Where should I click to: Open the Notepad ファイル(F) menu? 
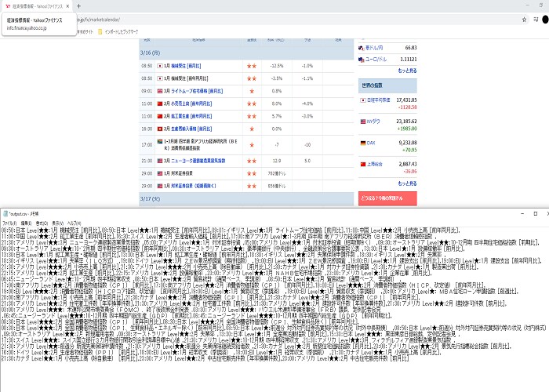pyautogui.click(x=9, y=223)
